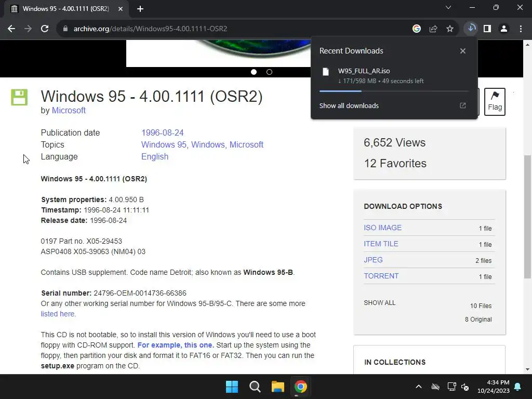Open the English language link
Image resolution: width=532 pixels, height=399 pixels.
click(155, 156)
